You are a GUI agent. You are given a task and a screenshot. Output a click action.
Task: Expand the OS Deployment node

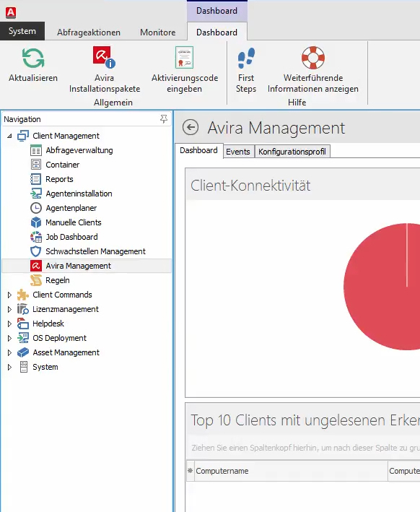[x=9, y=338]
